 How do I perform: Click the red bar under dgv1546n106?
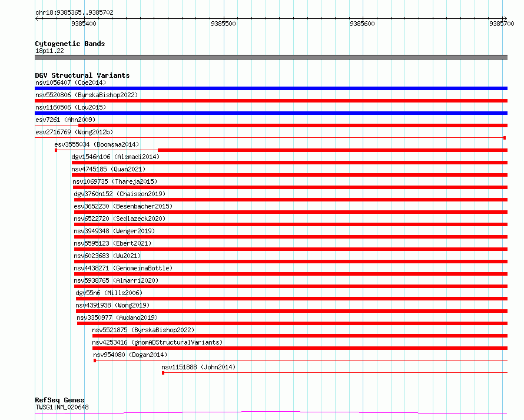290,163
